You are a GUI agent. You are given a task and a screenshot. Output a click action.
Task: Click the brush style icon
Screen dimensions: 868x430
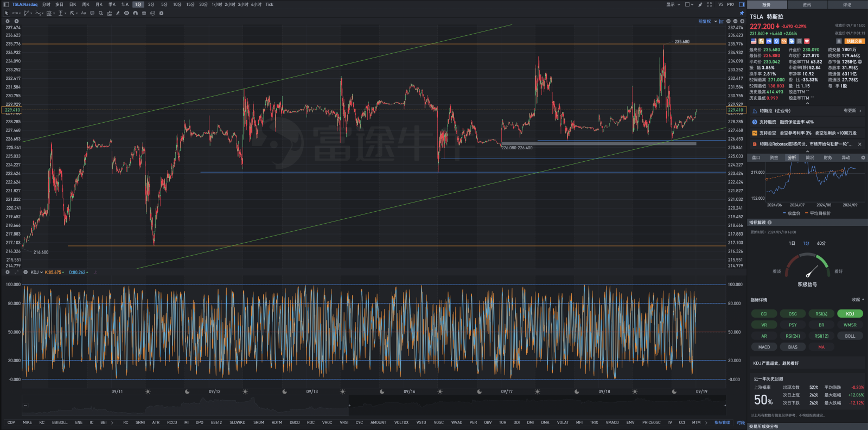[700, 4]
